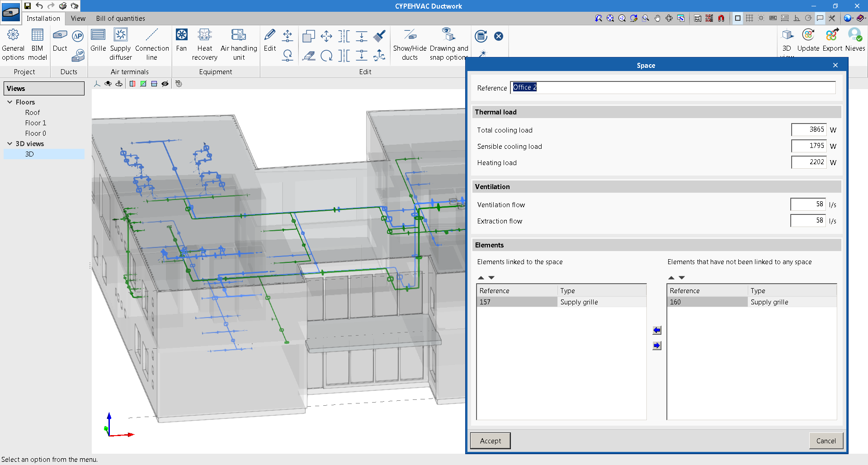Select the Move cross-arrows tool
Screen dimensions: 868x465
326,36
